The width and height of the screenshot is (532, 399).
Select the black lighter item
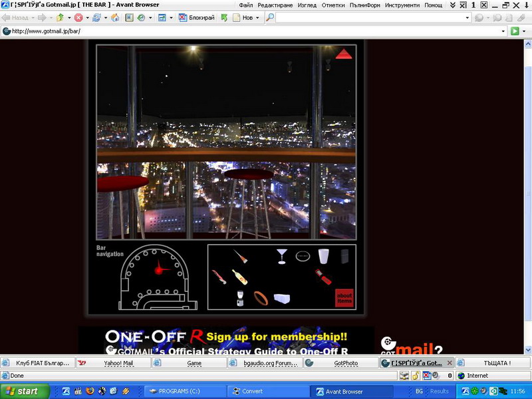[344, 256]
